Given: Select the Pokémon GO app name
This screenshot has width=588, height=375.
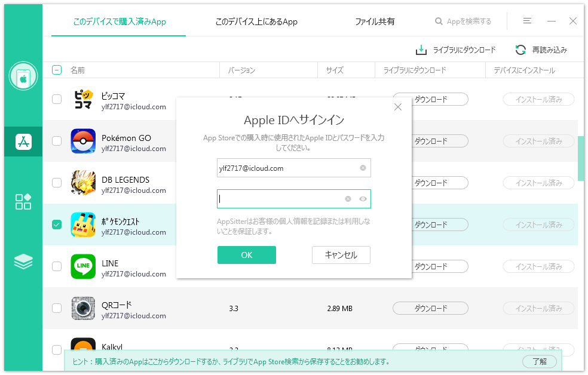Looking at the screenshot, I should (126, 138).
